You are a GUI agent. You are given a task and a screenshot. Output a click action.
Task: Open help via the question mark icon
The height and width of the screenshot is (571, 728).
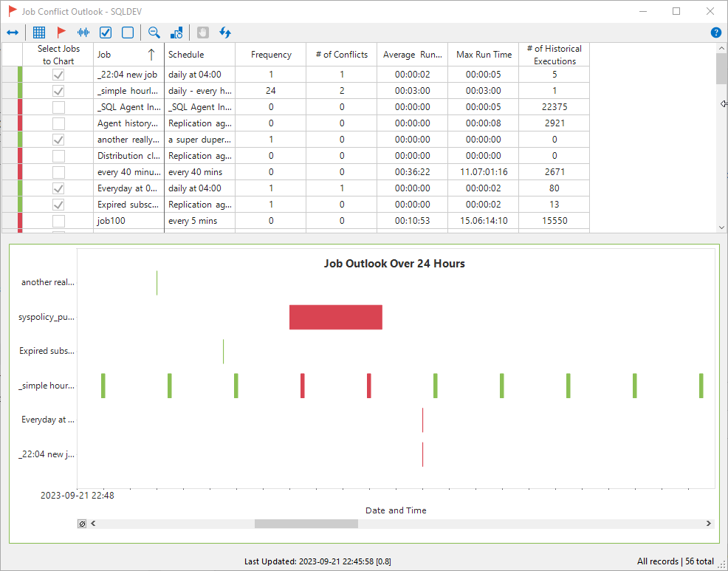pyautogui.click(x=715, y=33)
